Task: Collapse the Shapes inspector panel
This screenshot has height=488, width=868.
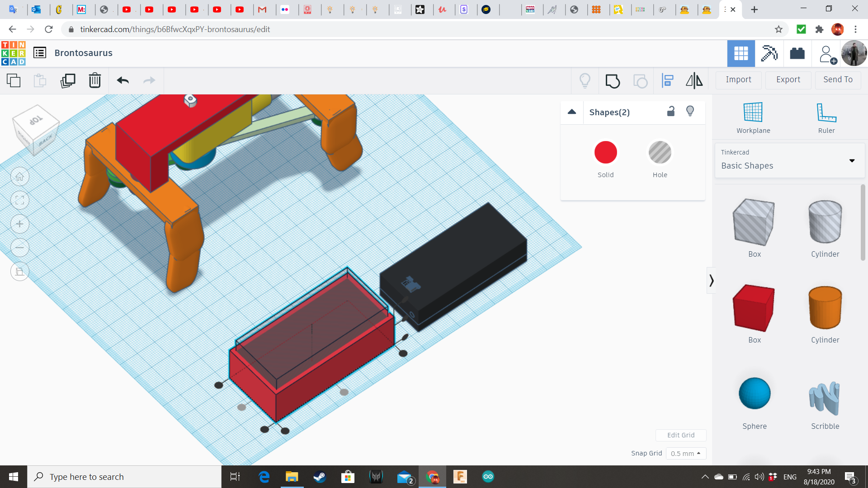Action: [572, 112]
